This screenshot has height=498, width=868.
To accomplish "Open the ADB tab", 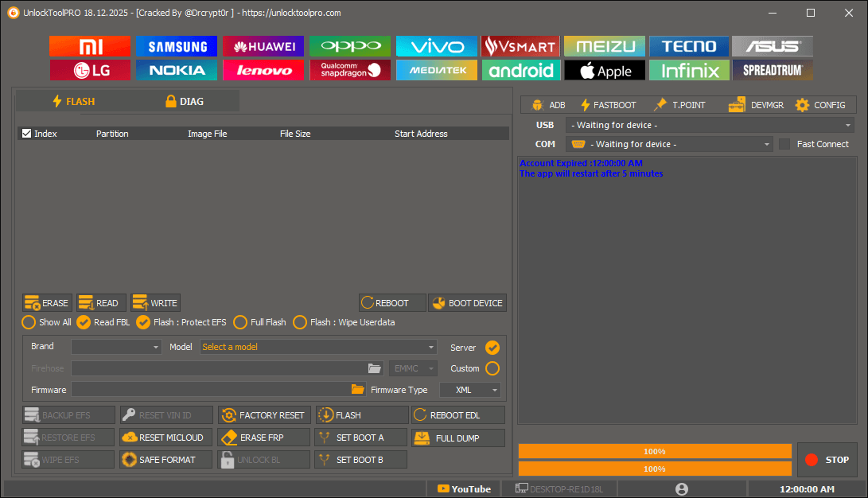I will pos(549,104).
